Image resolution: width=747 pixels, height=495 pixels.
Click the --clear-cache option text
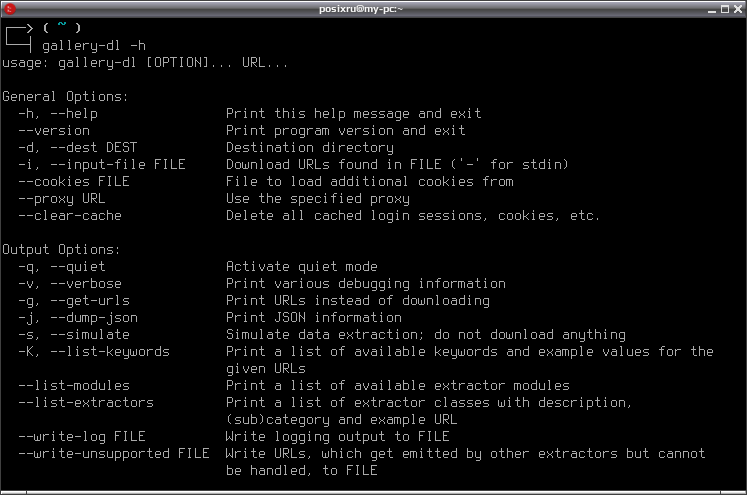(70, 216)
